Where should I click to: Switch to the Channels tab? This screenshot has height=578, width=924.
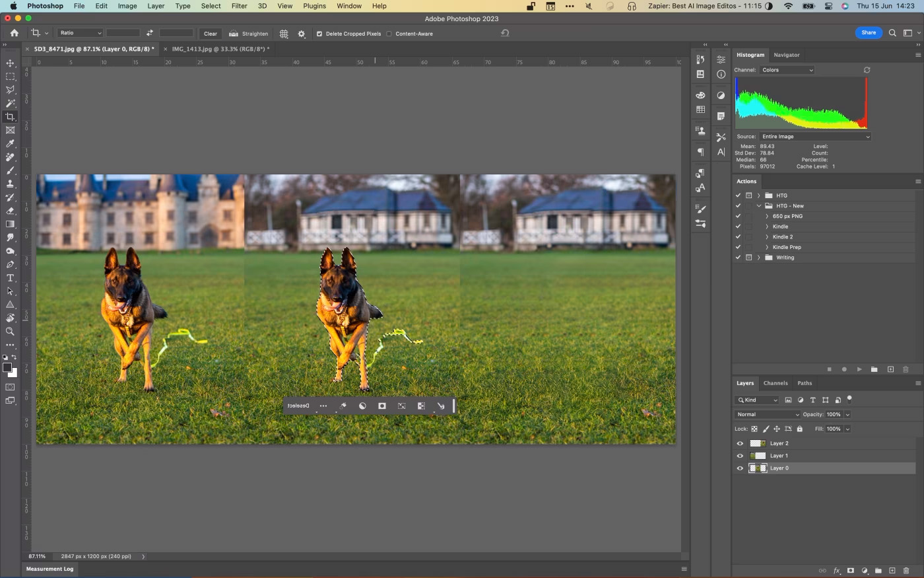pos(775,383)
